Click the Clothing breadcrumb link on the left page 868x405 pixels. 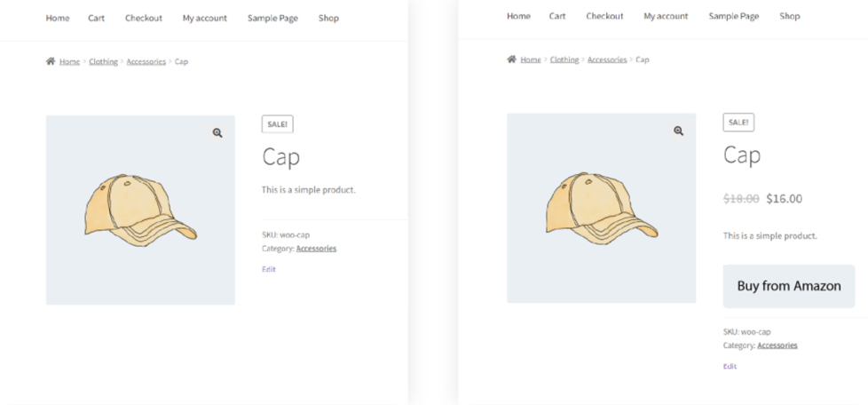tap(103, 62)
